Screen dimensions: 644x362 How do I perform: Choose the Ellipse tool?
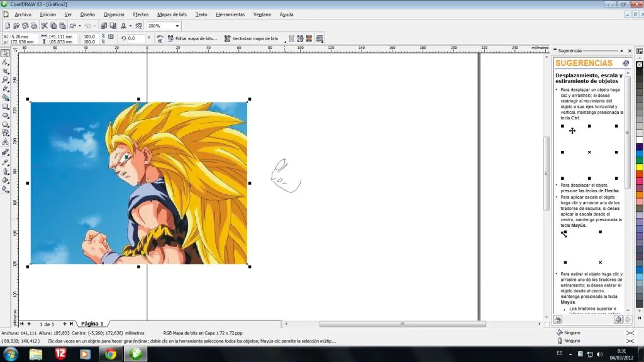(x=6, y=115)
